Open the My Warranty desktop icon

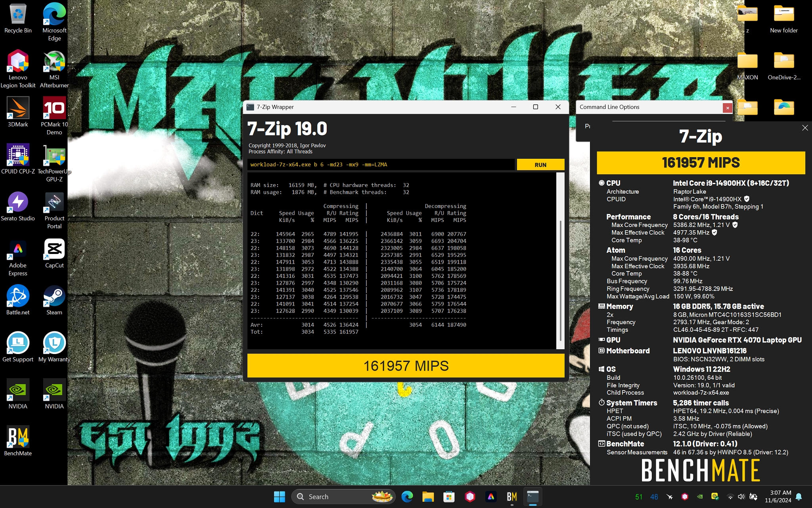pyautogui.click(x=54, y=347)
